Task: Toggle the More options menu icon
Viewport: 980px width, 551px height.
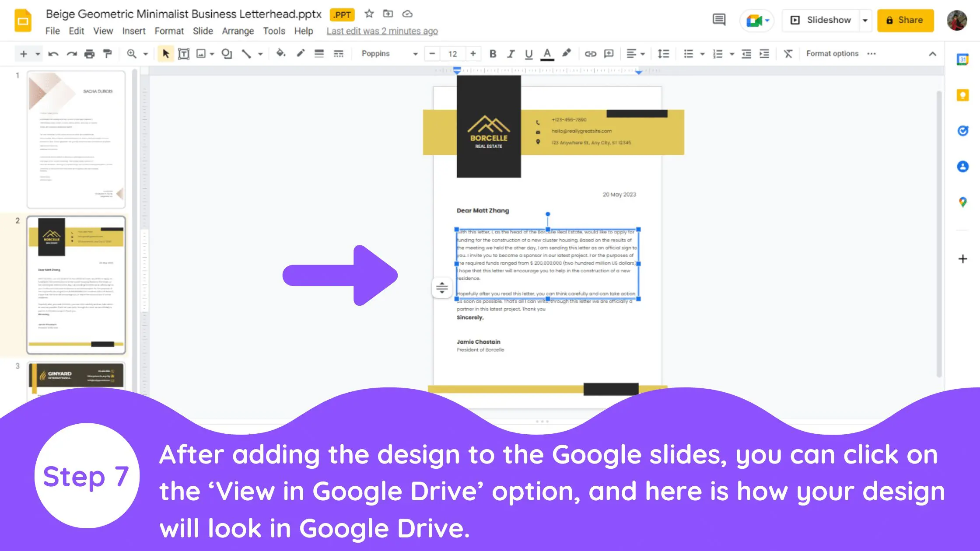Action: point(872,53)
